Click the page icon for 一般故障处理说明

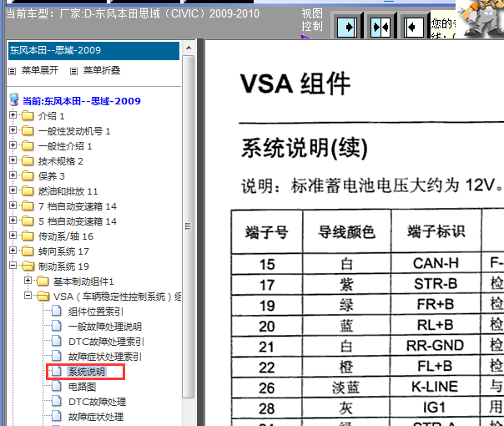(x=57, y=326)
